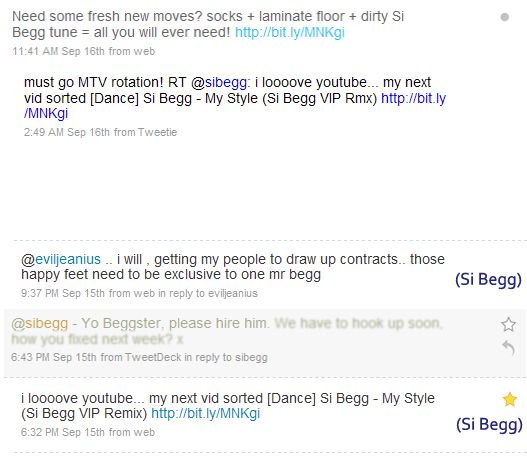The image size is (527, 457).
Task: Open 6:32 PM Sep 15th timestamp
Action: point(63,432)
